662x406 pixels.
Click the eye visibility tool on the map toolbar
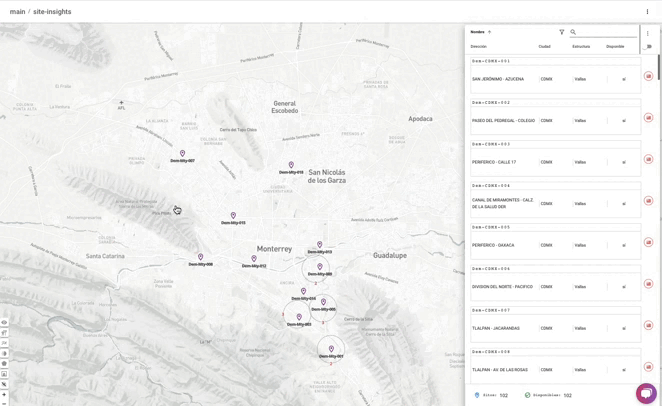point(4,322)
